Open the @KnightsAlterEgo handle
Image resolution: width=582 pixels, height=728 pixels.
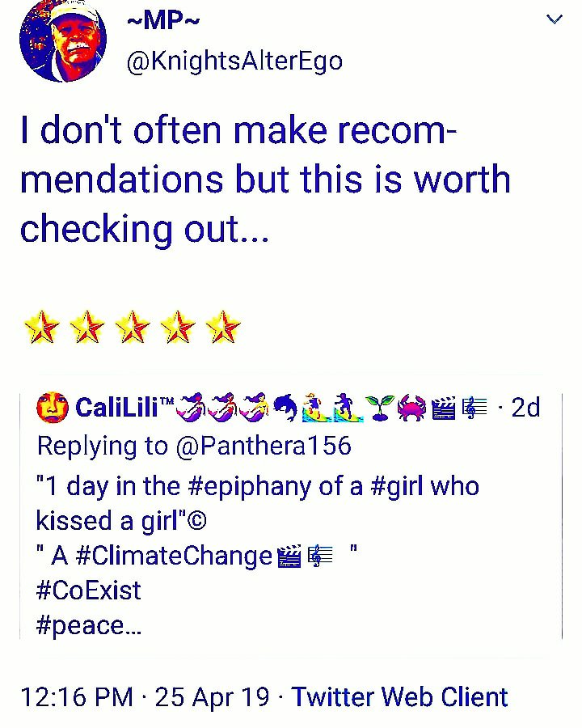pos(234,61)
